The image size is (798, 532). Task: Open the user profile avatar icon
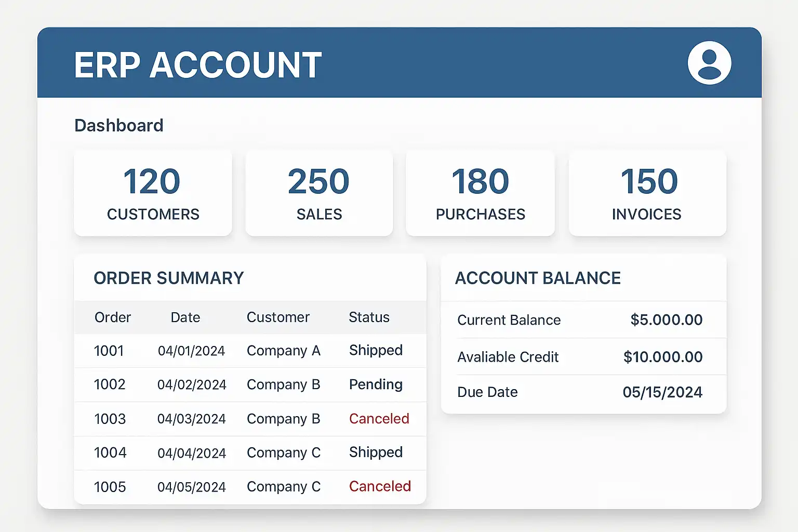click(x=709, y=63)
